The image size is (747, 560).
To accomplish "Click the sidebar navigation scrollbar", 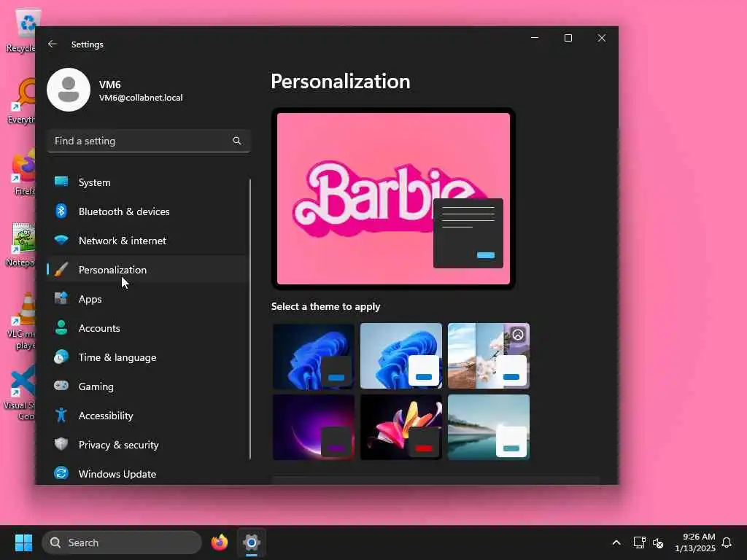I will (250, 319).
